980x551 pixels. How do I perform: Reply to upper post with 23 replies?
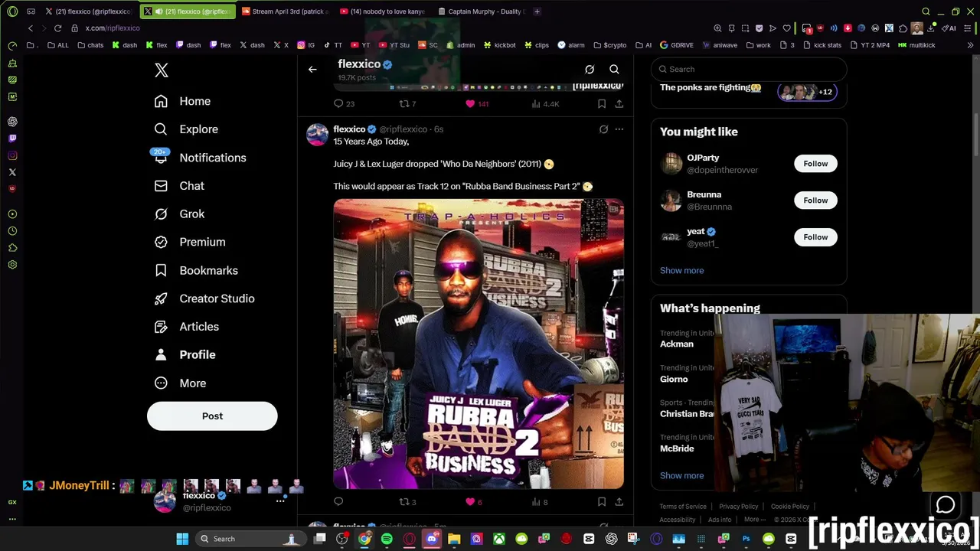tap(344, 104)
